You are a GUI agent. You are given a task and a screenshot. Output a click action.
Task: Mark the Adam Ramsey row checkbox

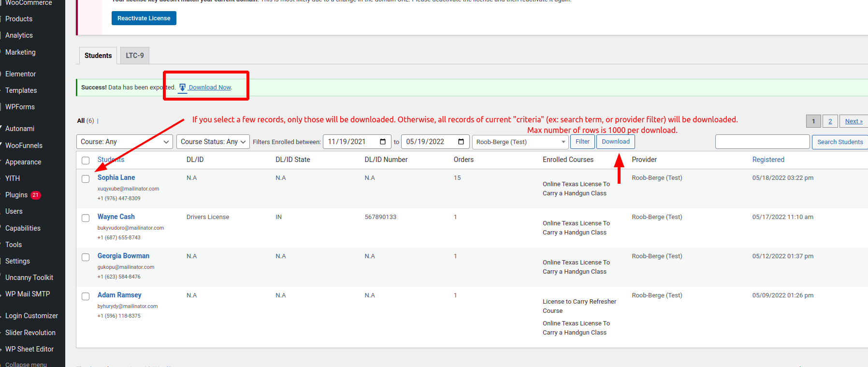(86, 296)
